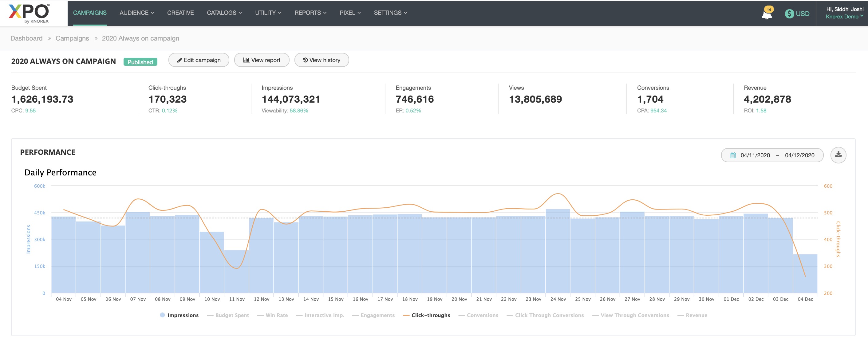The height and width of the screenshot is (341, 868).
Task: Enable the Budget Spent legend series
Action: [x=228, y=315]
